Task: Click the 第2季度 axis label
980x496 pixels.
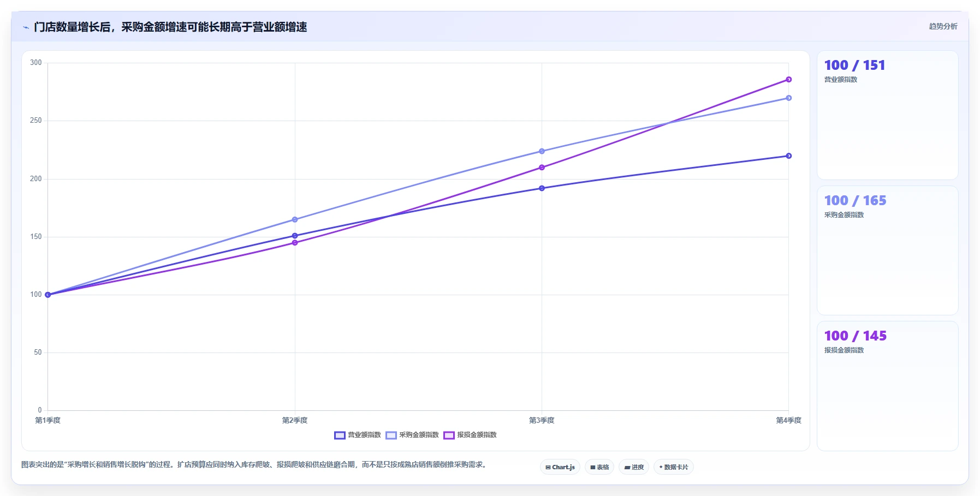Action: [295, 421]
